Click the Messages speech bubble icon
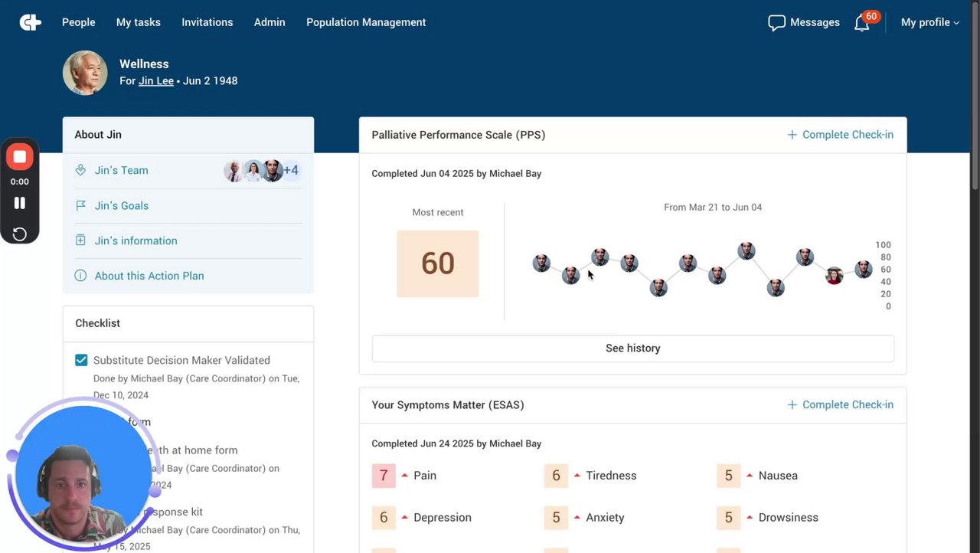980x553 pixels. (x=776, y=23)
